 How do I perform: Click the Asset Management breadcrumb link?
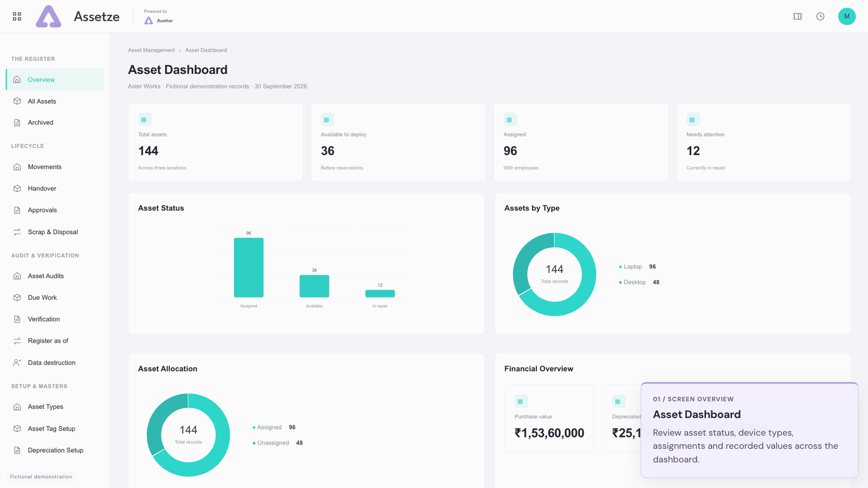point(151,50)
